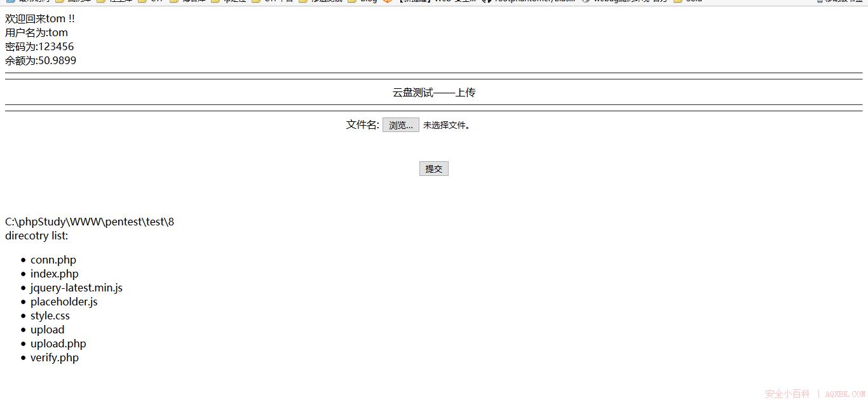Select upload.php in the directory list
868x400 pixels.
pos(58,344)
